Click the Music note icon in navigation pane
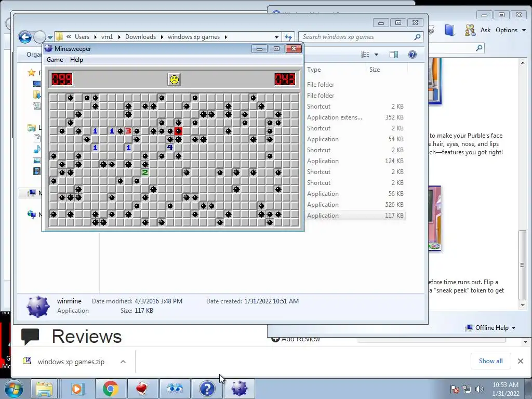The height and width of the screenshot is (399, 532). coord(37,149)
